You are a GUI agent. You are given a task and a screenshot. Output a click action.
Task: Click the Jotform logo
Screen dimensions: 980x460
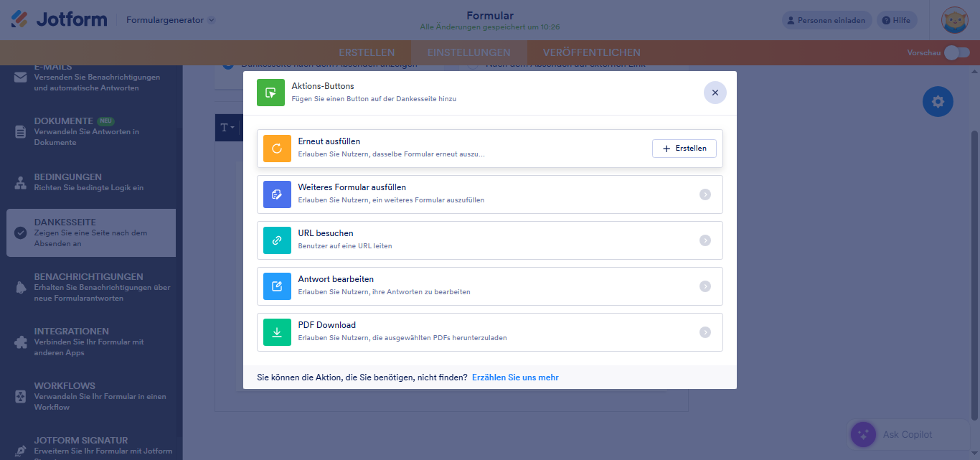[x=59, y=19]
